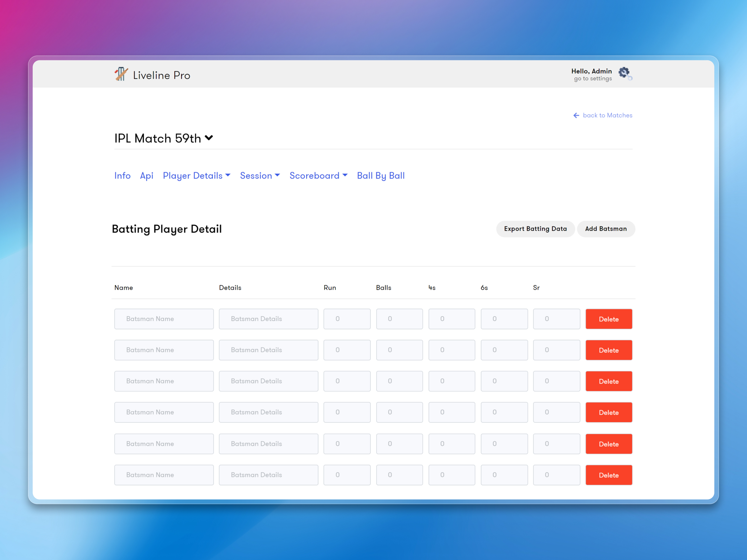The image size is (747, 560).
Task: Click the Run field in the third row
Action: (x=347, y=381)
